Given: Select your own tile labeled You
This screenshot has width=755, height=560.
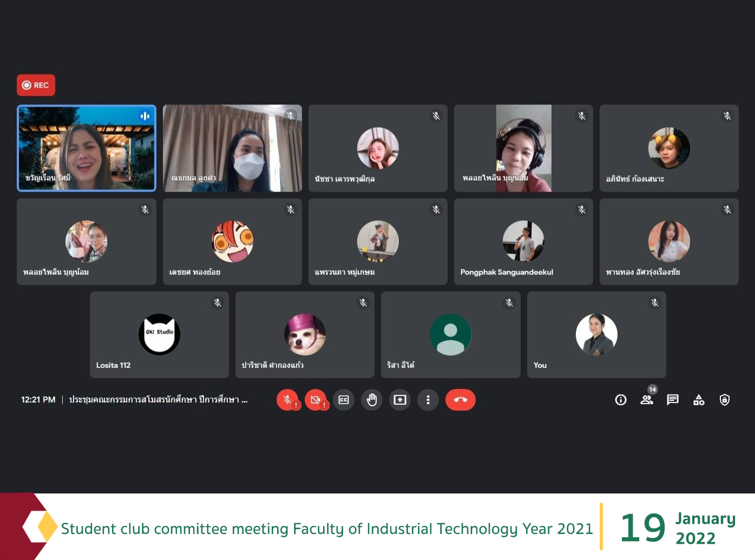Looking at the screenshot, I should pos(596,335).
